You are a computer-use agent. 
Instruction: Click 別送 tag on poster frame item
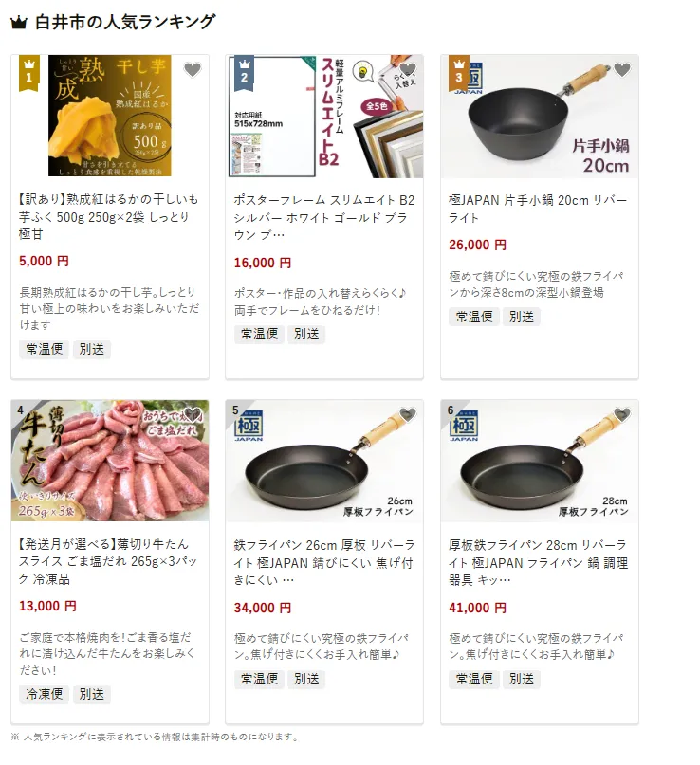306,334
